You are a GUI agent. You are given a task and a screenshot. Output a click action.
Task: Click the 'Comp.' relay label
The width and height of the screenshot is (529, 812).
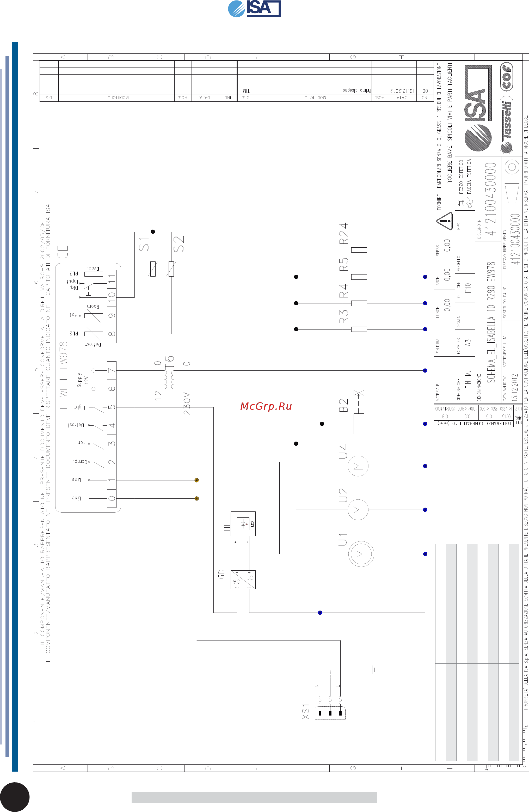pyautogui.click(x=81, y=462)
